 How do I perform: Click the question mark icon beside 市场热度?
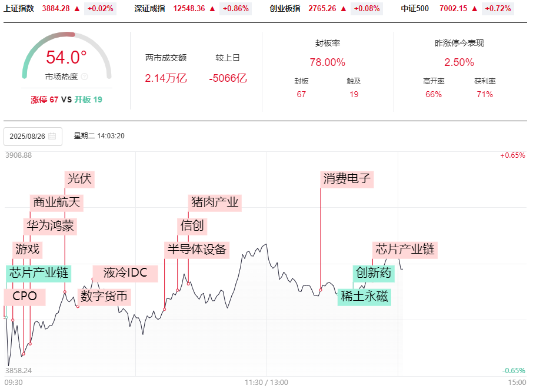pos(84,77)
